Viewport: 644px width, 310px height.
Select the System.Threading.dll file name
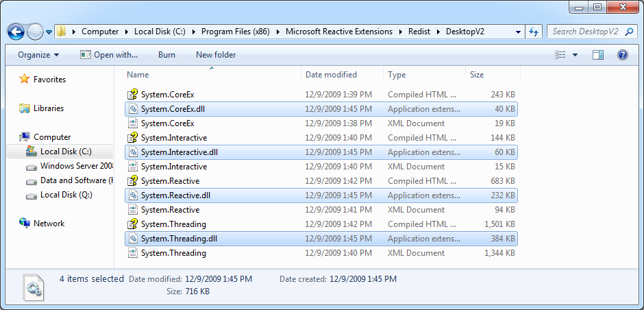(179, 239)
